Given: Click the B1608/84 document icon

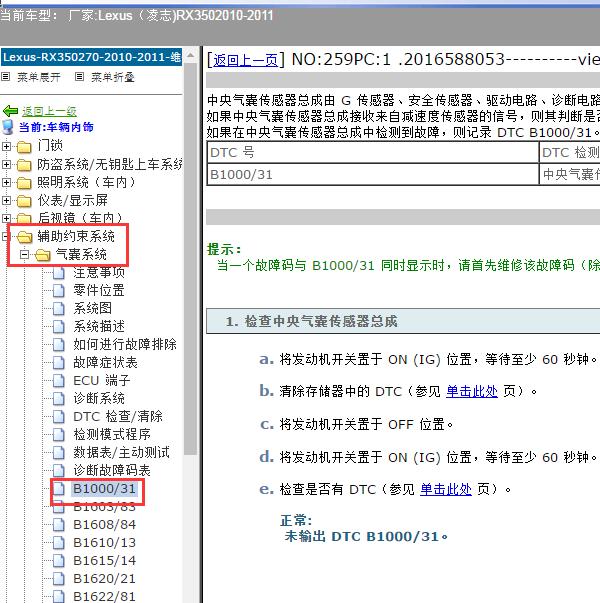Looking at the screenshot, I should (x=58, y=525).
